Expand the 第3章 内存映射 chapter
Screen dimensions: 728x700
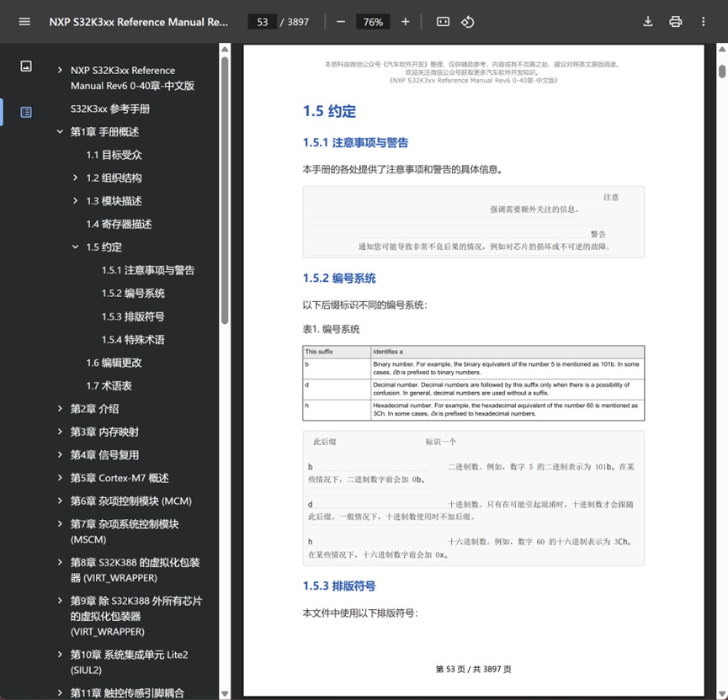60,432
